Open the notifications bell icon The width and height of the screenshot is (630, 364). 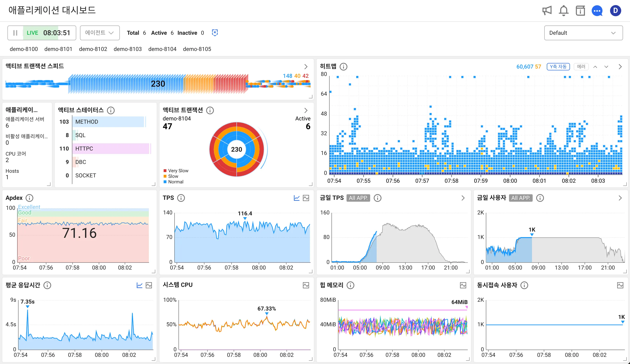[564, 10]
